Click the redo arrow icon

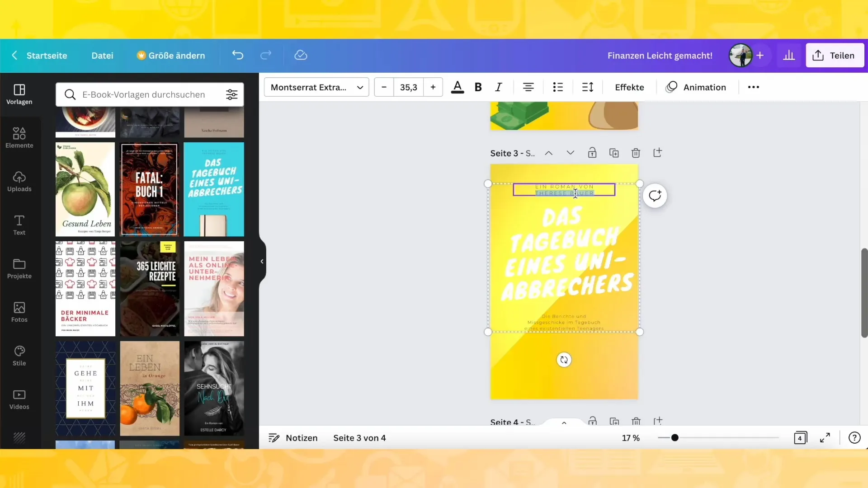point(266,56)
